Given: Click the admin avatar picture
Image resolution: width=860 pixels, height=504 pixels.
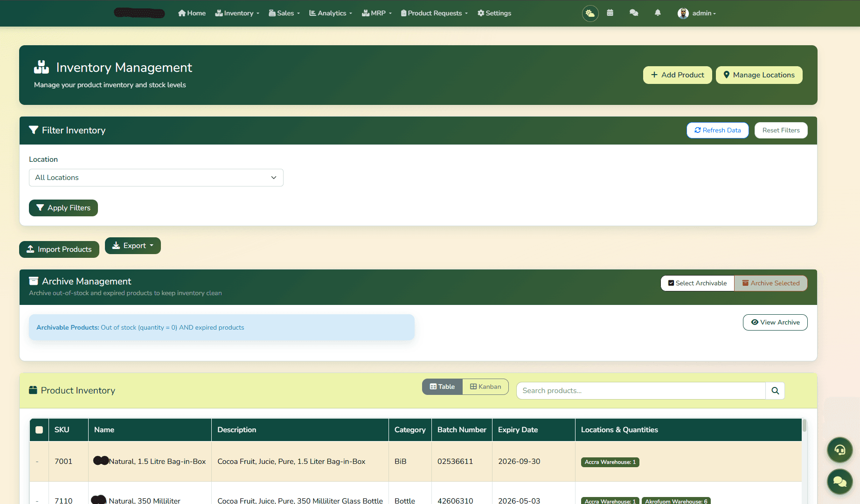Looking at the screenshot, I should (683, 13).
